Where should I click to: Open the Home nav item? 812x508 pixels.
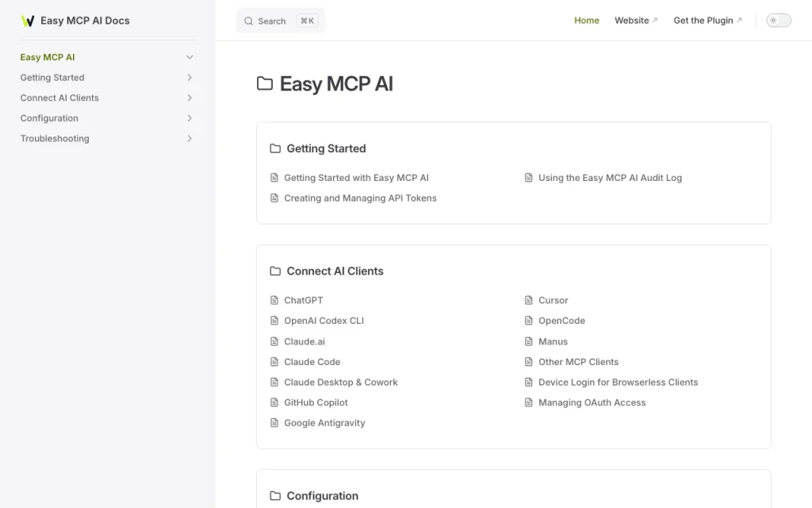587,20
